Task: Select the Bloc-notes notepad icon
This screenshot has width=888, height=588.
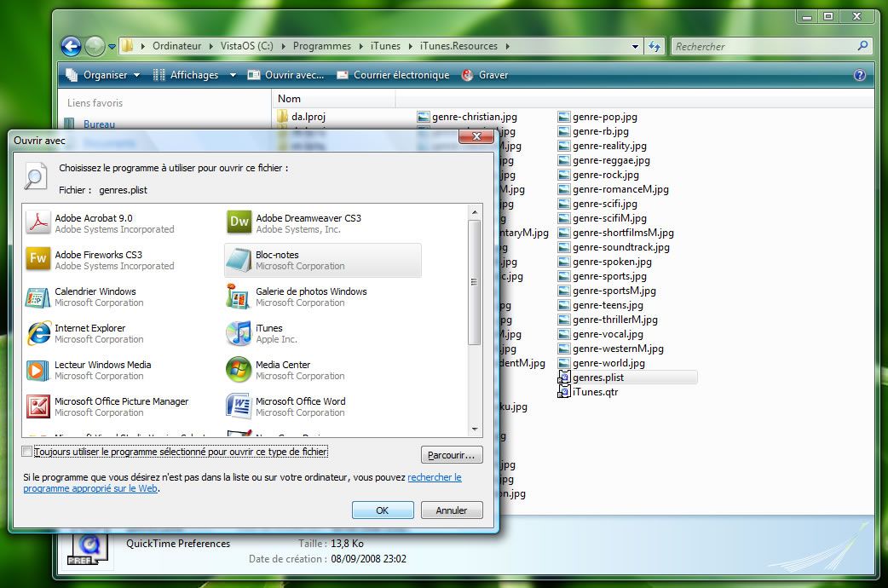Action: tap(239, 259)
